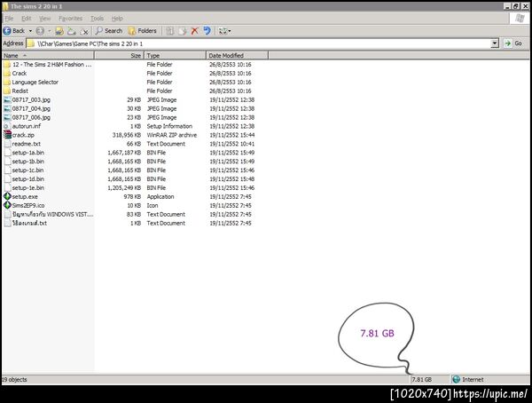
Task: Sort by the Size column header
Action: pyautogui.click(x=119, y=55)
